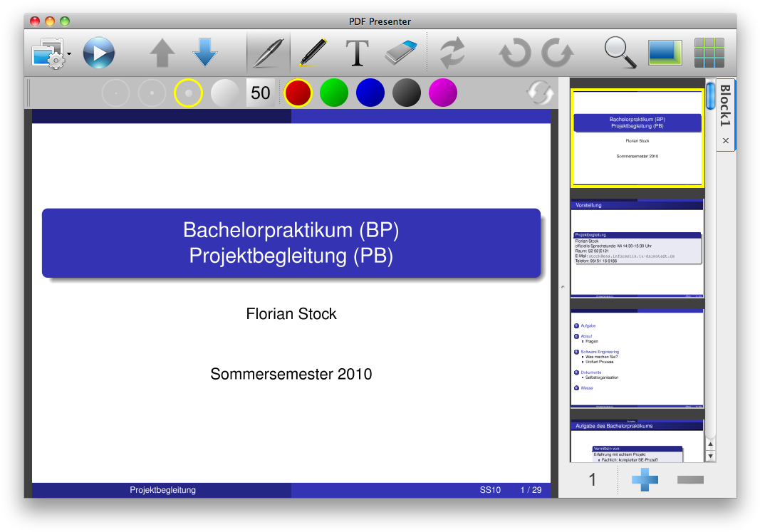Pick the magenta pen color
The width and height of the screenshot is (760, 532).
[x=442, y=93]
